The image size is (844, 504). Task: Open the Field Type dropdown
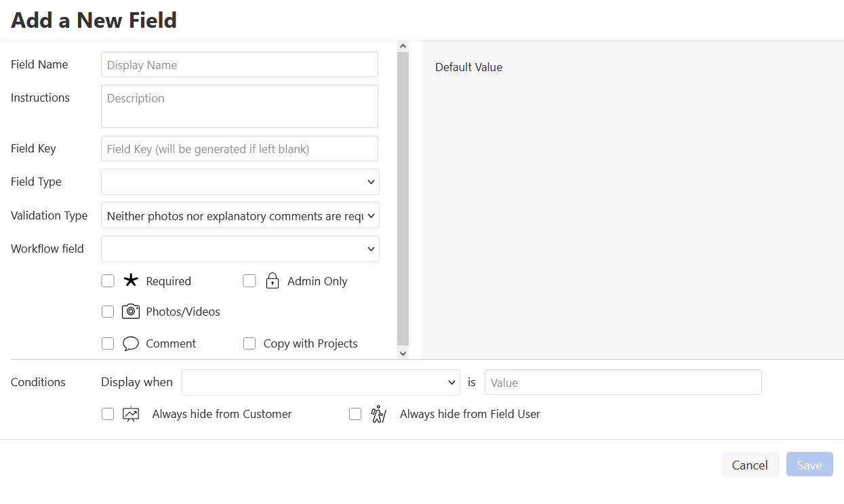click(x=240, y=182)
